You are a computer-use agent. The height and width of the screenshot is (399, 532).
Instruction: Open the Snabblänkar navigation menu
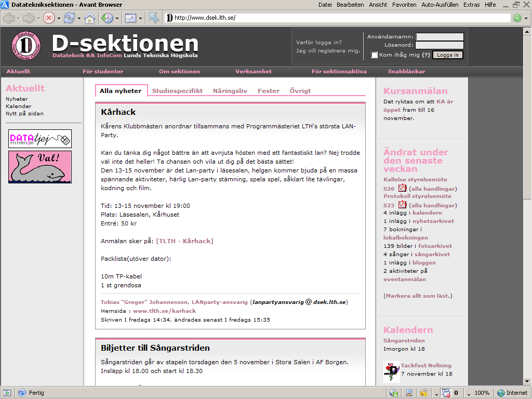(406, 71)
